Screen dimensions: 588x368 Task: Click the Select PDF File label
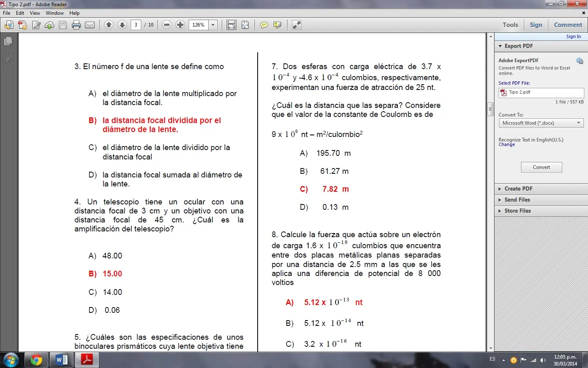514,83
